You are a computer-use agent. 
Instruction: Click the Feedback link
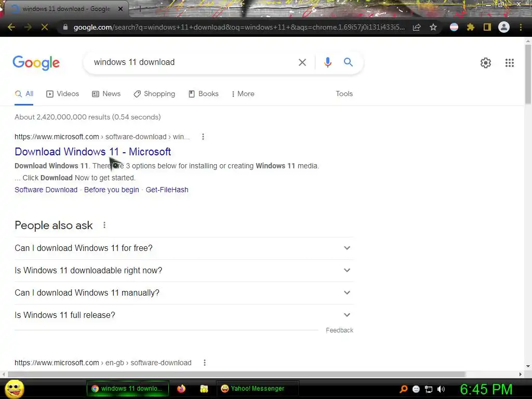[339, 330]
